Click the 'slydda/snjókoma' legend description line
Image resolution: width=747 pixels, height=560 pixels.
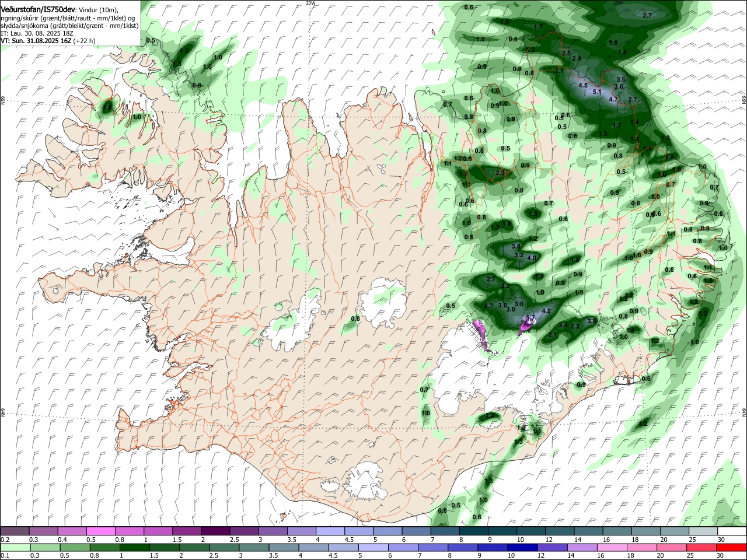point(69,26)
